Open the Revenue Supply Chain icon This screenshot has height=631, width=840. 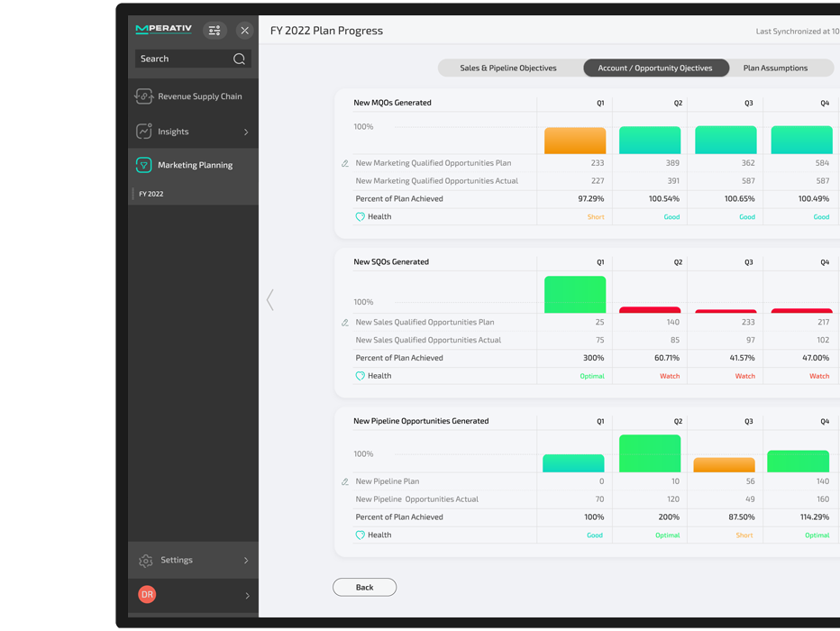pyautogui.click(x=143, y=96)
